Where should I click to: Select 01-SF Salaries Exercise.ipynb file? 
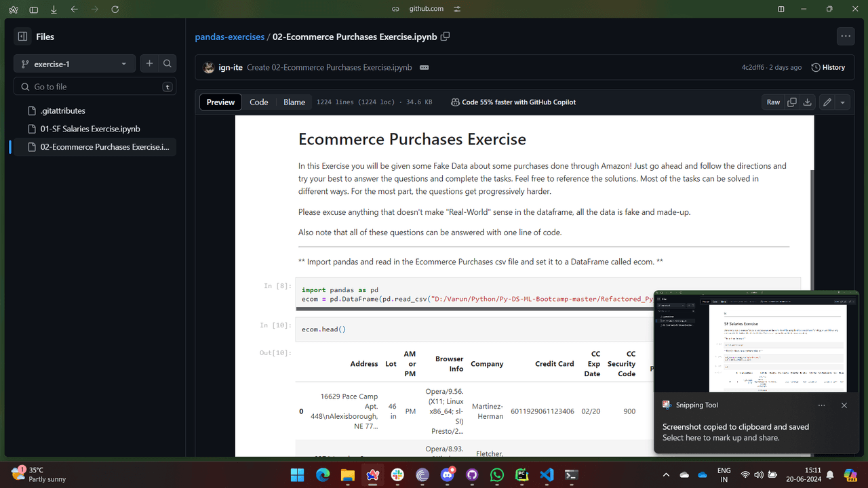click(90, 129)
